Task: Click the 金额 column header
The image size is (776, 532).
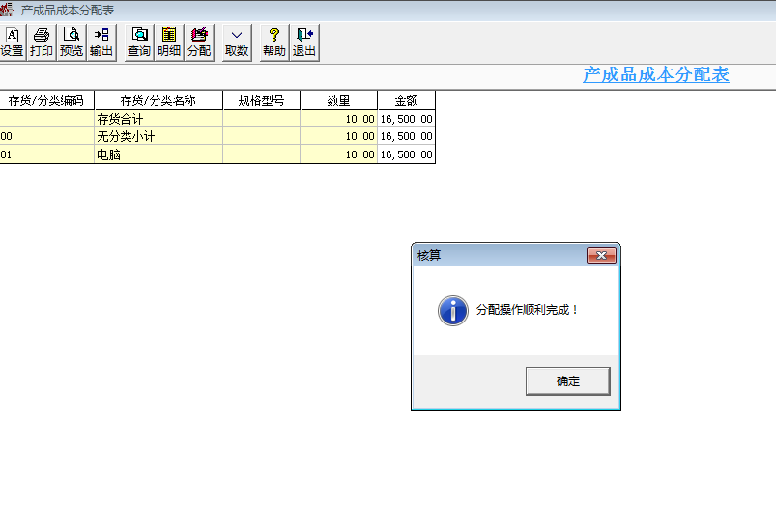Action: [406, 100]
